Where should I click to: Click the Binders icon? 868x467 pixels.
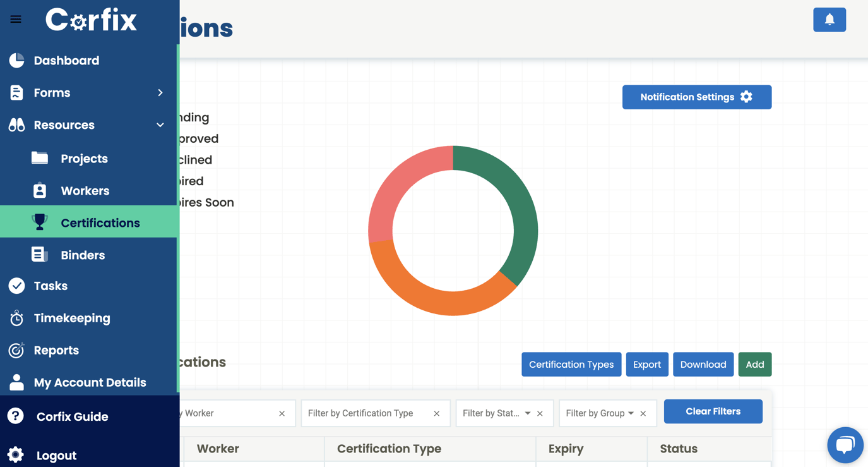[x=40, y=255]
